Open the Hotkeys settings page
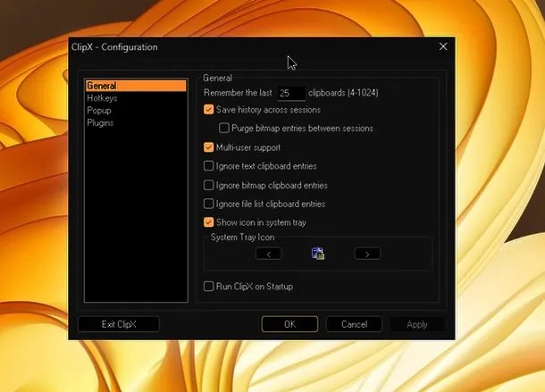The width and height of the screenshot is (545, 392). (x=102, y=98)
